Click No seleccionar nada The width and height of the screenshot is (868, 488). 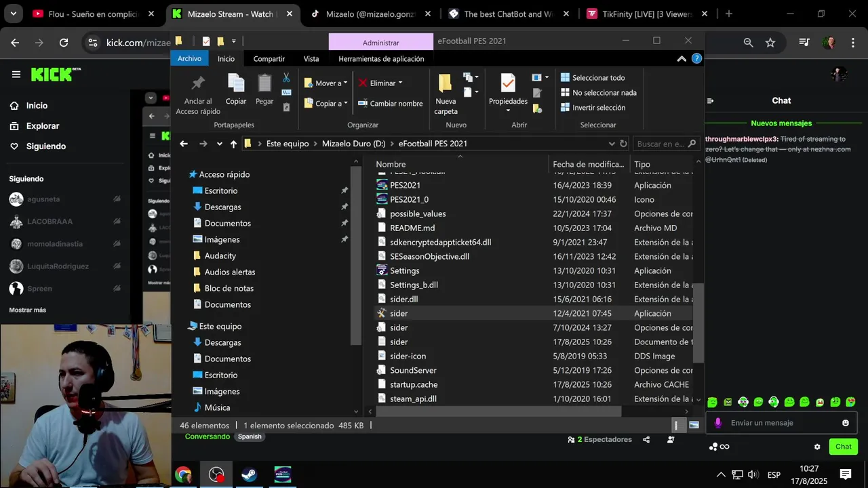[598, 92]
